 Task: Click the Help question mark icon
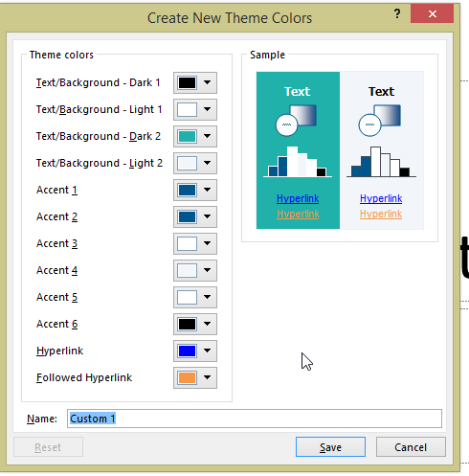(x=397, y=13)
